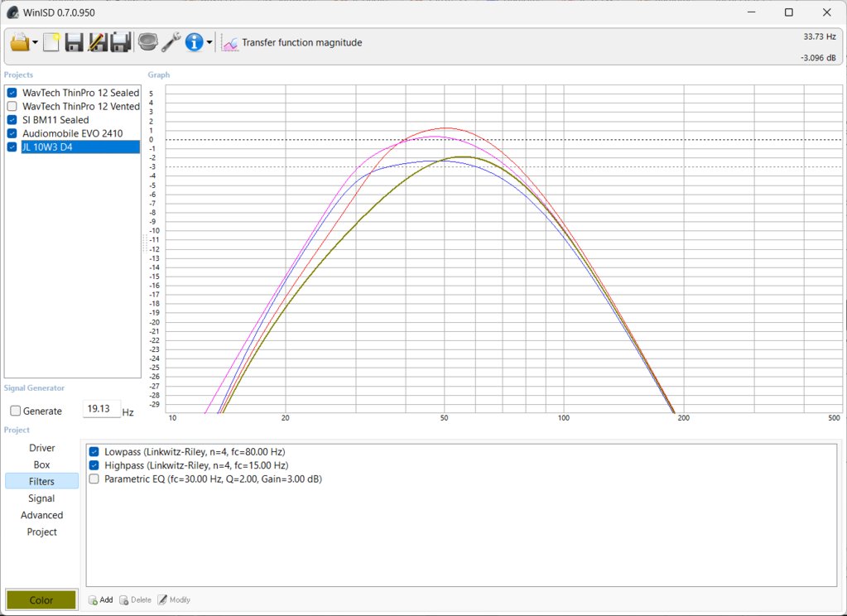The width and height of the screenshot is (847, 616).
Task: Click the 19.13 Hz generator frequency field
Action: pos(102,409)
